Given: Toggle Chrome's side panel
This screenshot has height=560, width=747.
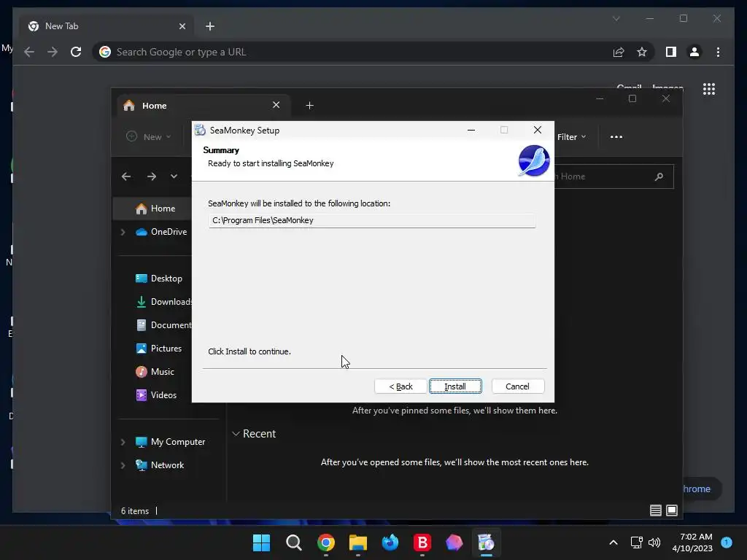Looking at the screenshot, I should point(671,52).
